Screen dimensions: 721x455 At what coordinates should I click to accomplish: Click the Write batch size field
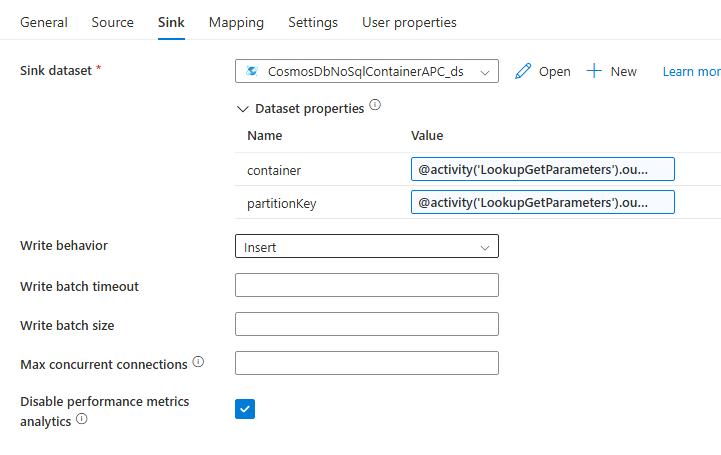pyautogui.click(x=366, y=324)
